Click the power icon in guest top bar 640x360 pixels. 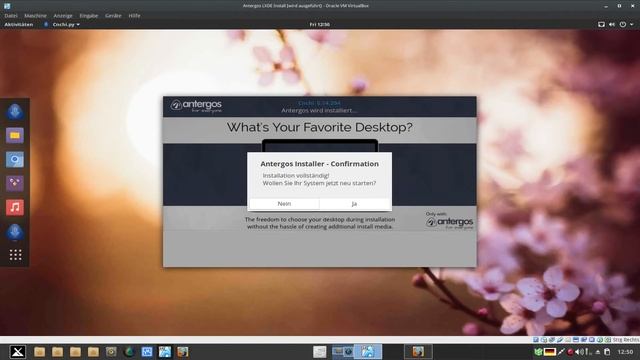coord(622,24)
